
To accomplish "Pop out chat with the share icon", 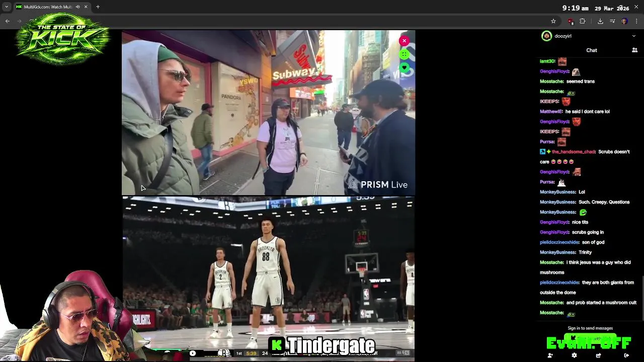I will pos(598,355).
